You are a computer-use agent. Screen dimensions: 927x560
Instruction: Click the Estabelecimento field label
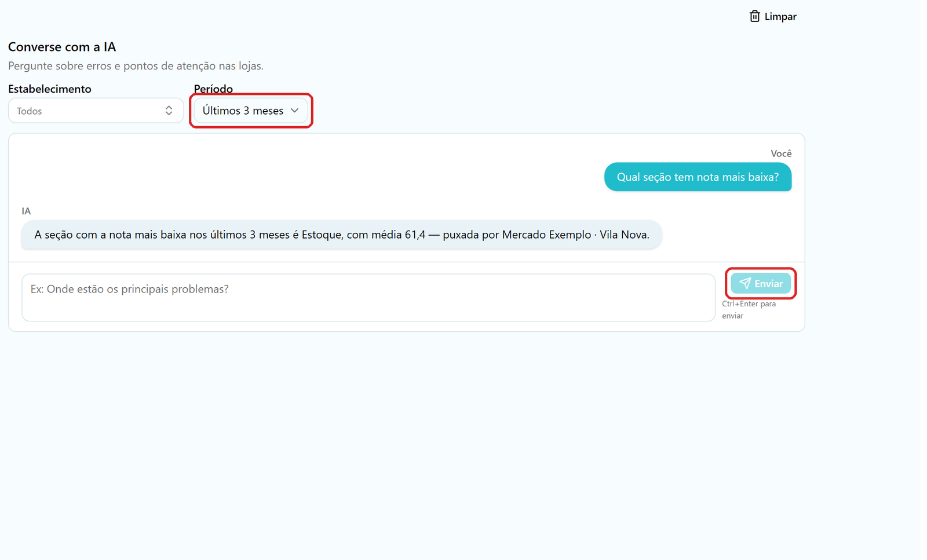pos(50,89)
